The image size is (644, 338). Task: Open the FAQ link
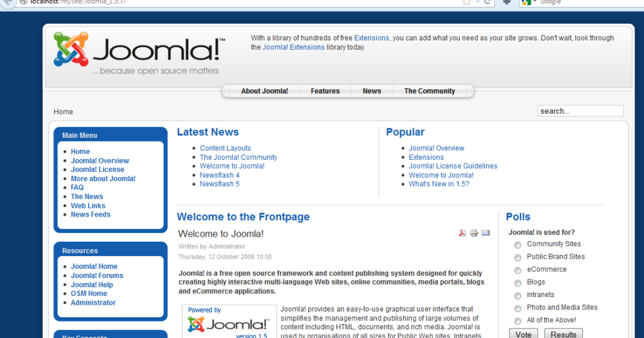[x=77, y=188]
